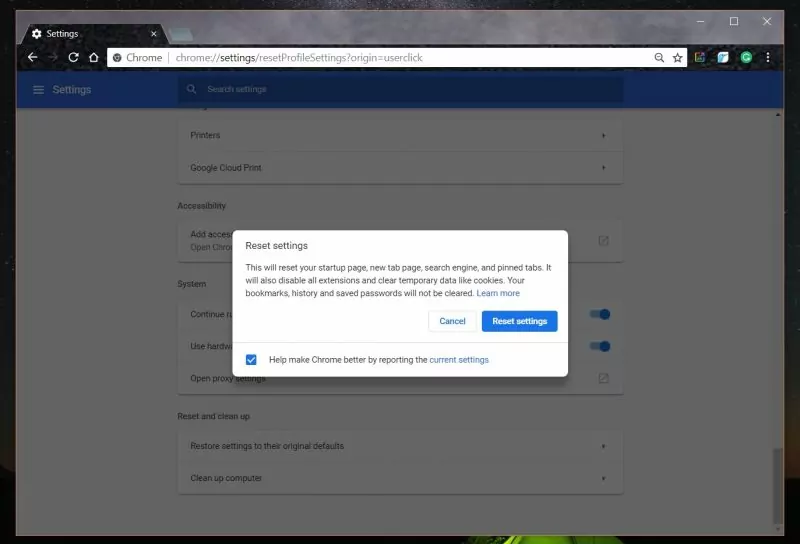Open external link icon for accessibility features

[604, 240]
